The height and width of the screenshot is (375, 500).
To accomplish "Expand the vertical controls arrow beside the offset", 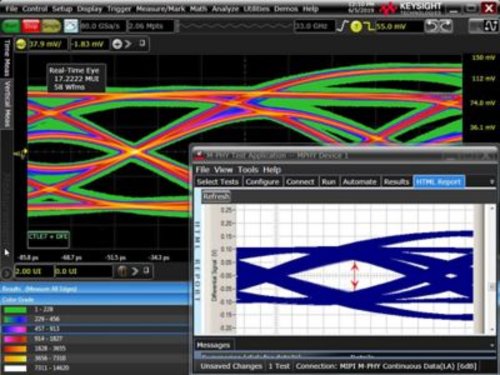I will point(128,44).
